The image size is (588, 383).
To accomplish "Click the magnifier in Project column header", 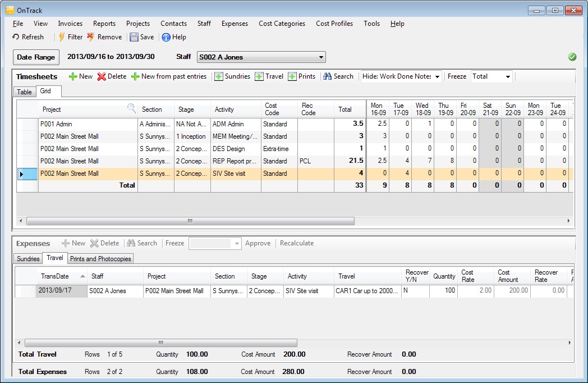I will (131, 108).
